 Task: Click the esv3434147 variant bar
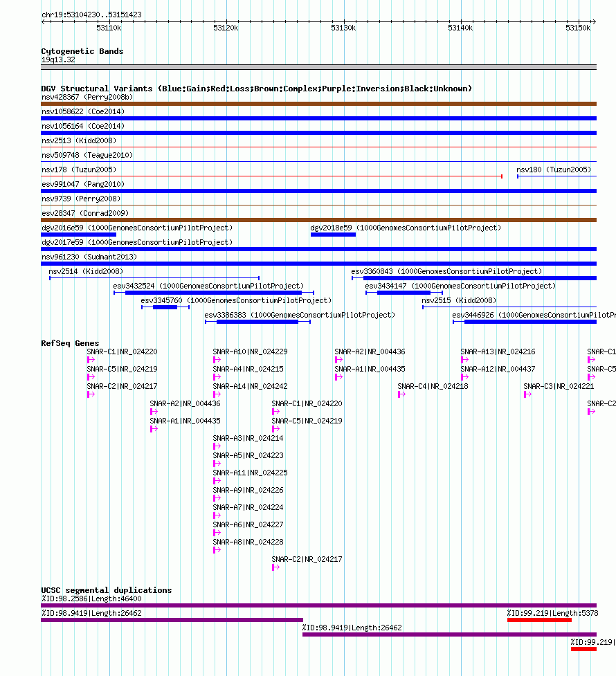[404, 293]
